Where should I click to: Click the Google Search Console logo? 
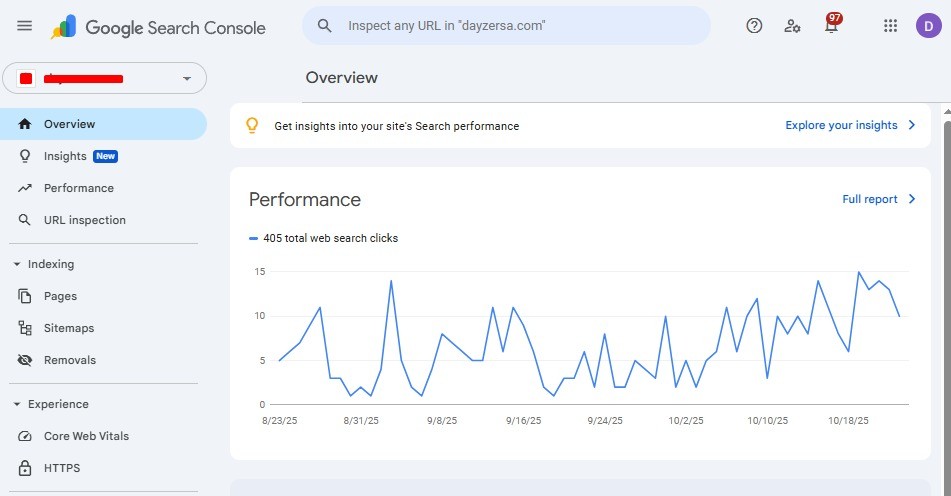click(x=158, y=27)
